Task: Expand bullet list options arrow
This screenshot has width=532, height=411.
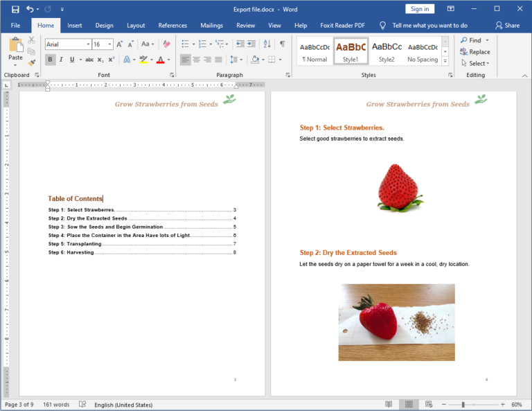Action: click(193, 44)
